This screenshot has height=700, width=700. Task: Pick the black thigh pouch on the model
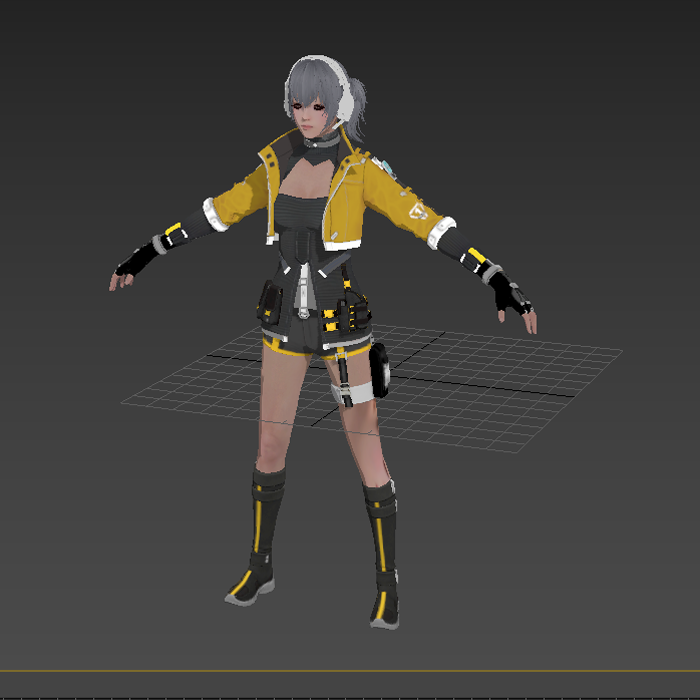point(379,370)
